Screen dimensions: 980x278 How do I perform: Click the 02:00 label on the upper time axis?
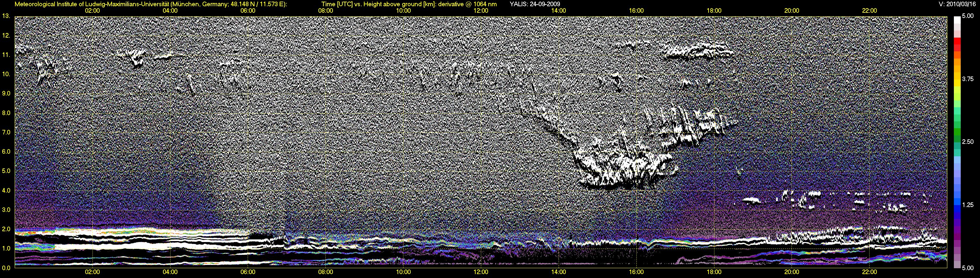click(x=92, y=11)
